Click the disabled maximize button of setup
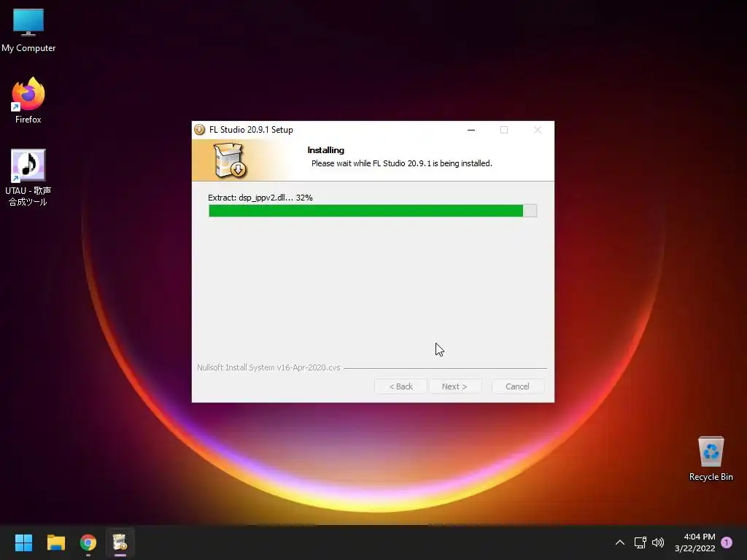Screen dimensions: 747x560 click(504, 130)
